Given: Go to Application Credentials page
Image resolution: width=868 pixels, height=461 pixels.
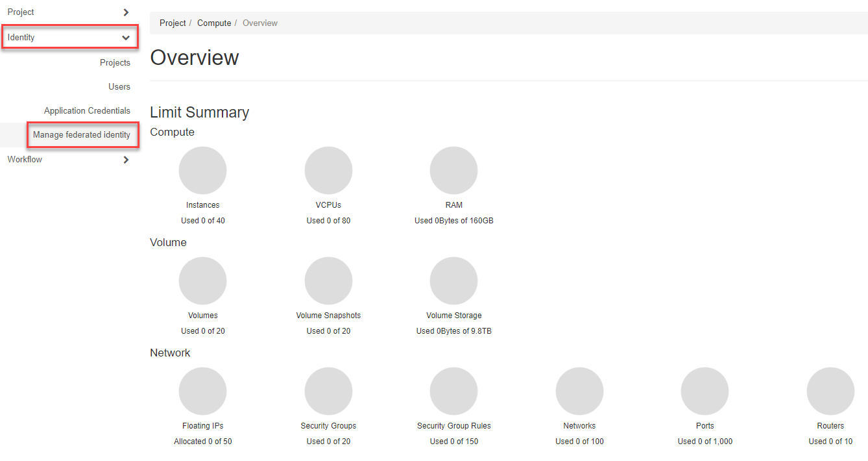Looking at the screenshot, I should click(x=87, y=111).
